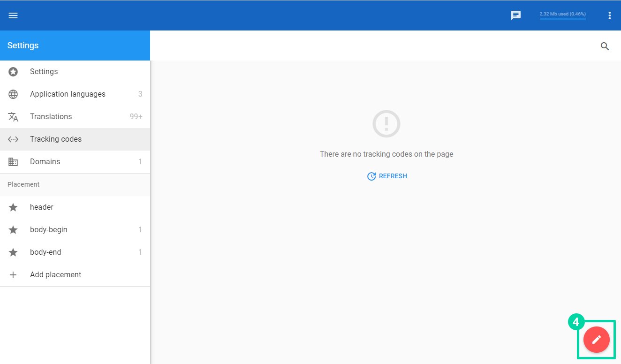Click the code brackets Tracking codes icon
Image resolution: width=621 pixels, height=364 pixels.
click(13, 139)
